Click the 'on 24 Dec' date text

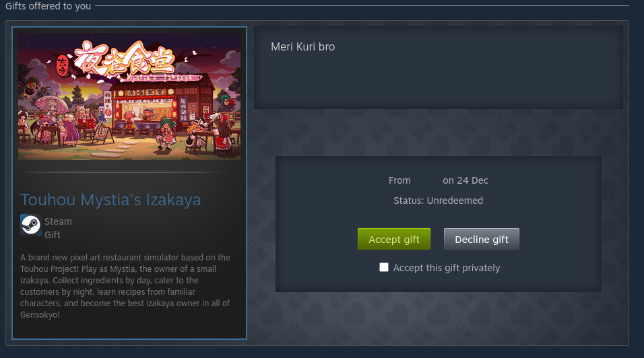pyautogui.click(x=465, y=180)
